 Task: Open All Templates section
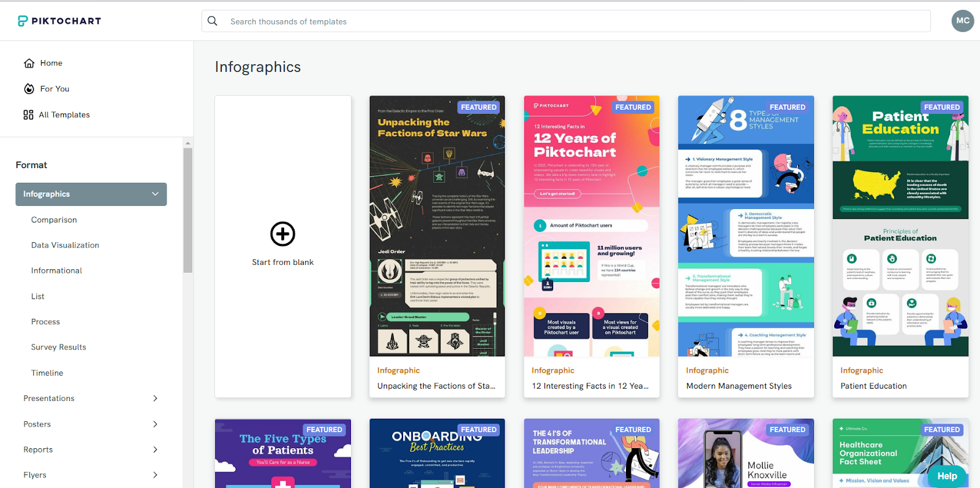[64, 115]
